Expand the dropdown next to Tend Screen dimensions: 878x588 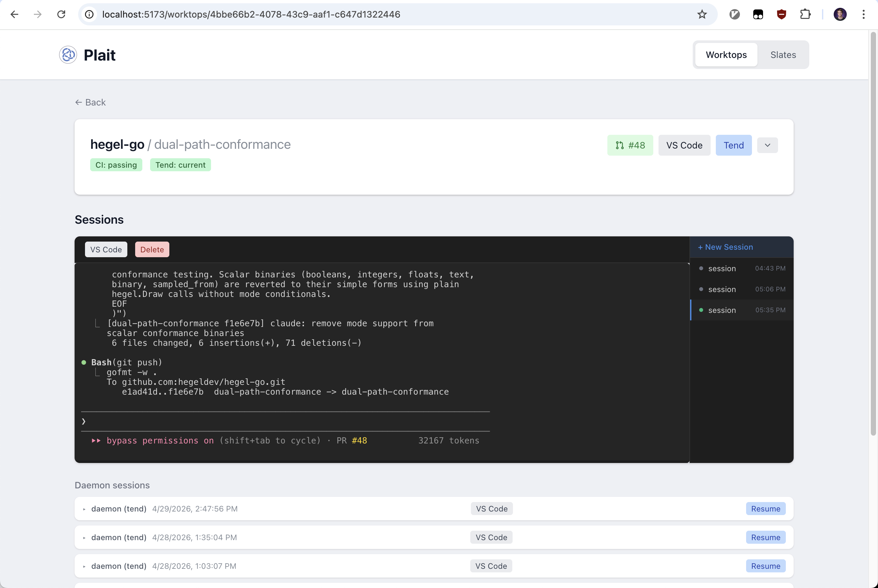(x=767, y=145)
